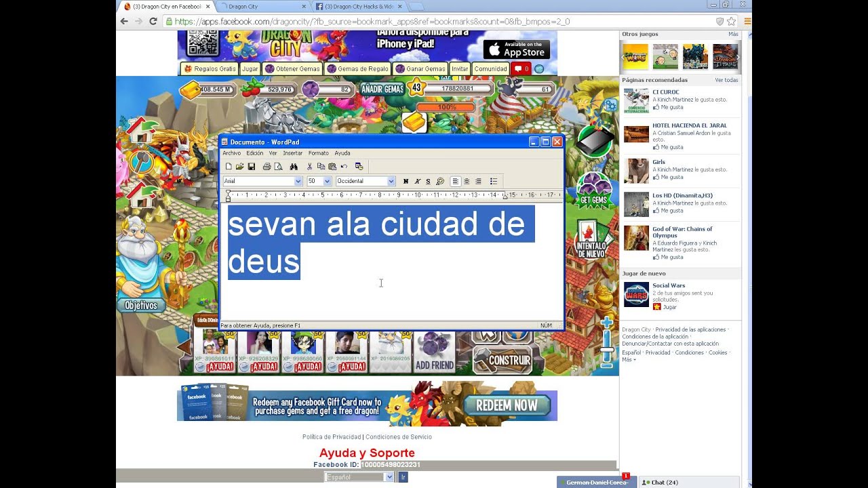Click Gemas de Regalo tab
This screenshot has height=488, width=868.
358,68
